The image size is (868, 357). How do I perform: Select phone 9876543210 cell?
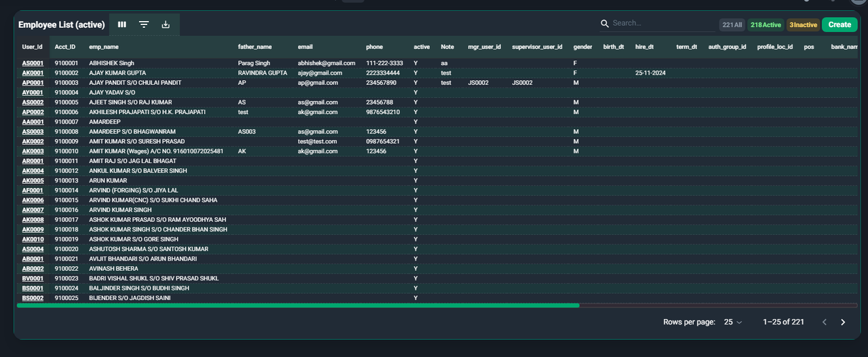383,112
